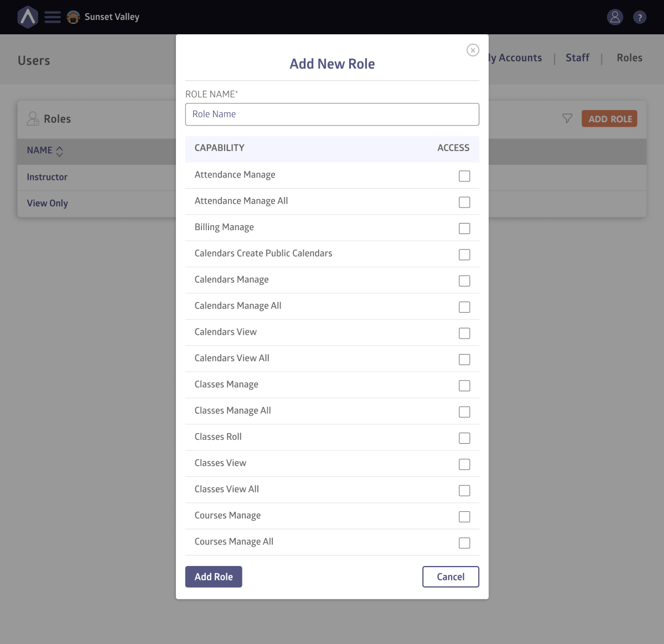Open the Instructor role row
Image resolution: width=664 pixels, height=644 pixels.
47,177
